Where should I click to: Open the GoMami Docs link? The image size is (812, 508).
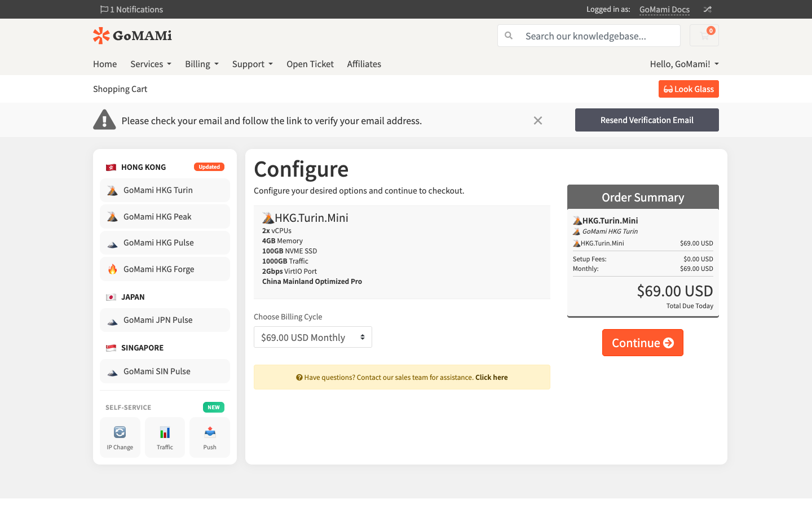tap(664, 10)
